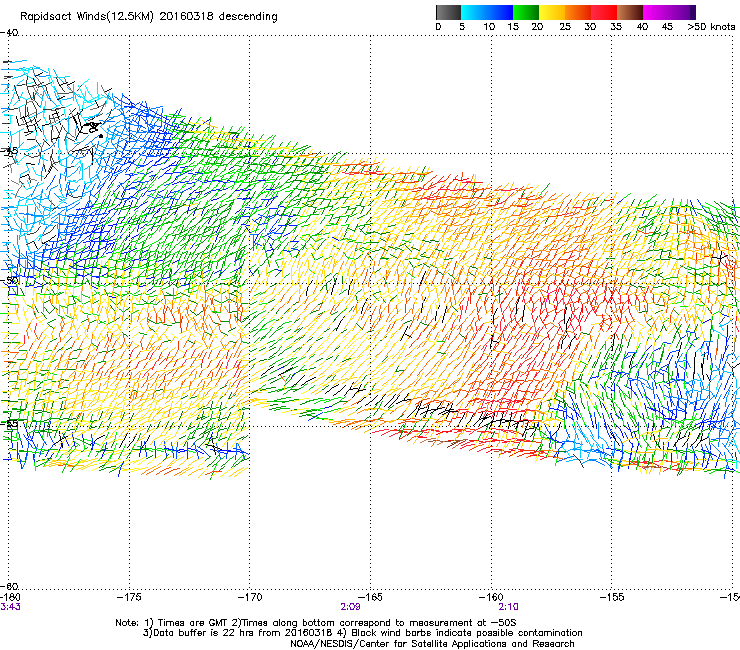
Task: Click the note line beginning "3)Data buffer is 22 hrs"
Action: tap(363, 633)
